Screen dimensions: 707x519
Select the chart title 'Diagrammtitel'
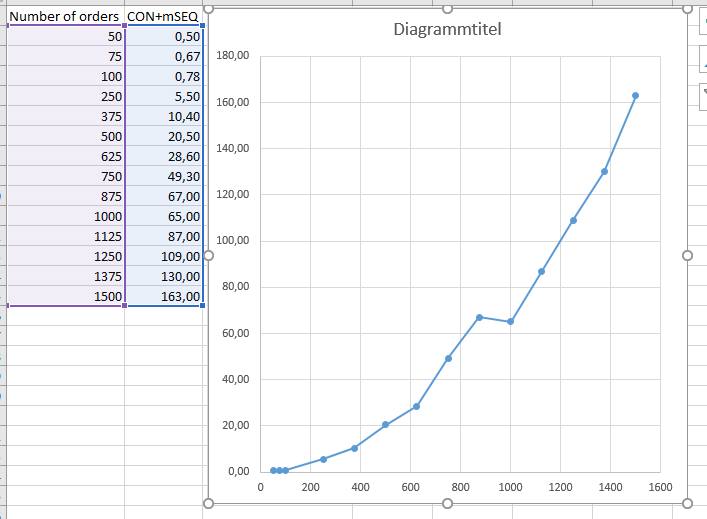tap(448, 29)
